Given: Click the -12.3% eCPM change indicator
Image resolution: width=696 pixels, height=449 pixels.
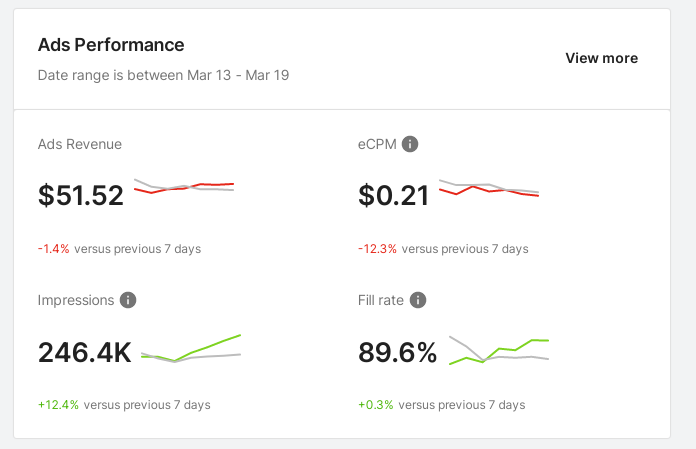Looking at the screenshot, I should [x=377, y=249].
